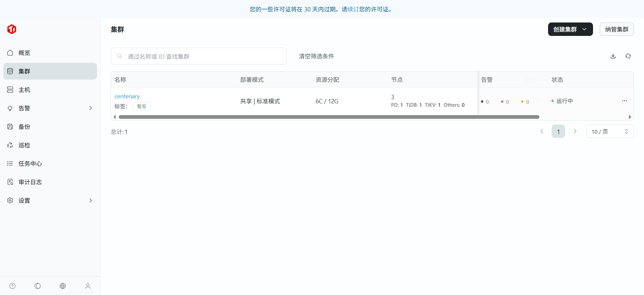Click the table horizontal scrollbar

coord(329,117)
